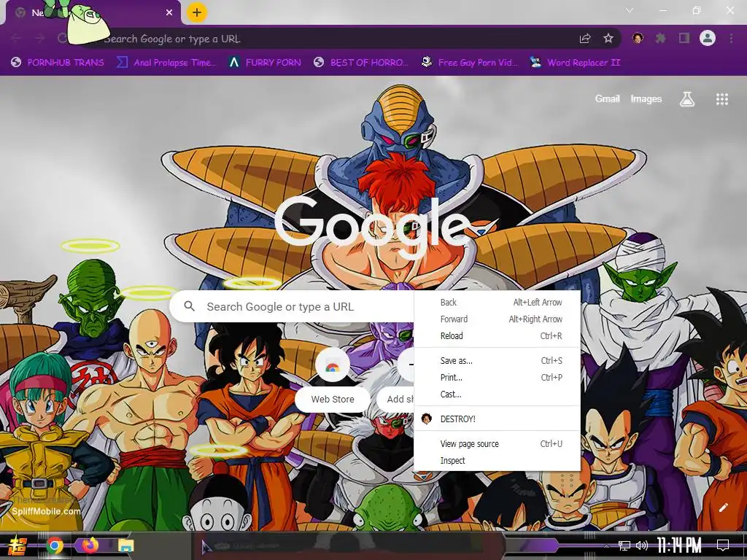747x560 pixels.
Task: Select Print... from context menu
Action: click(498, 377)
